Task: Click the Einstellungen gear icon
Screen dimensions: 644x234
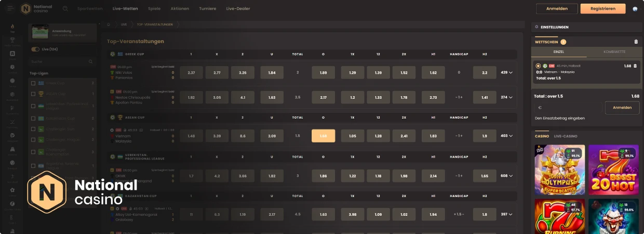Action: (536, 27)
